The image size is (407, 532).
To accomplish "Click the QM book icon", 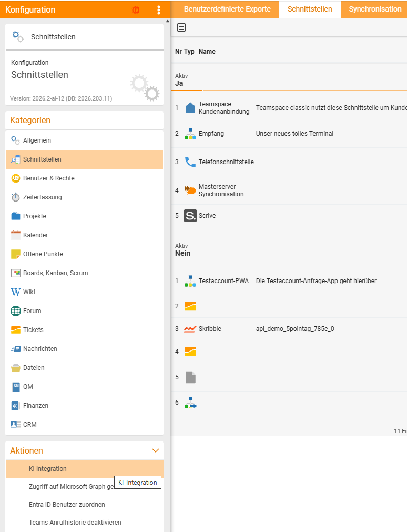I will 16,387.
